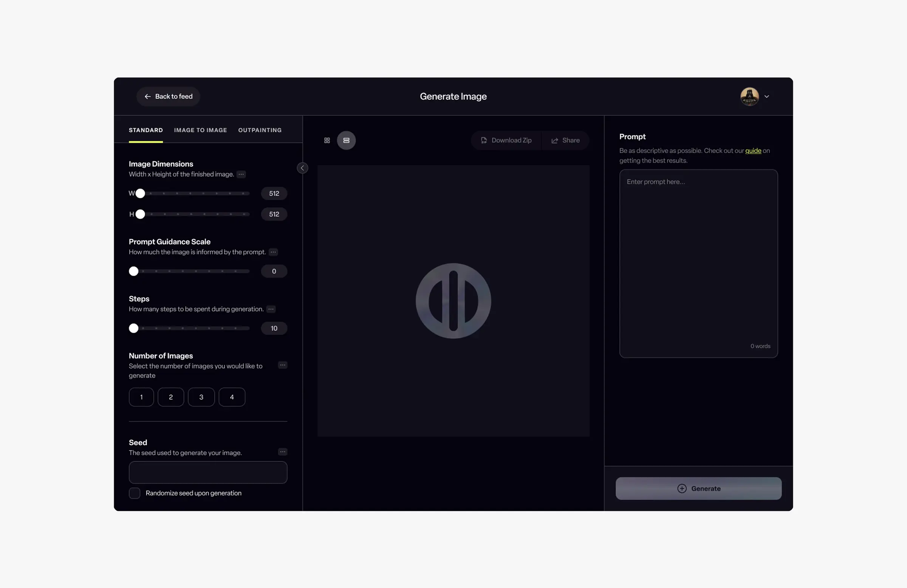The image size is (907, 588).
Task: Open Number of Images info icon
Action: point(282,365)
